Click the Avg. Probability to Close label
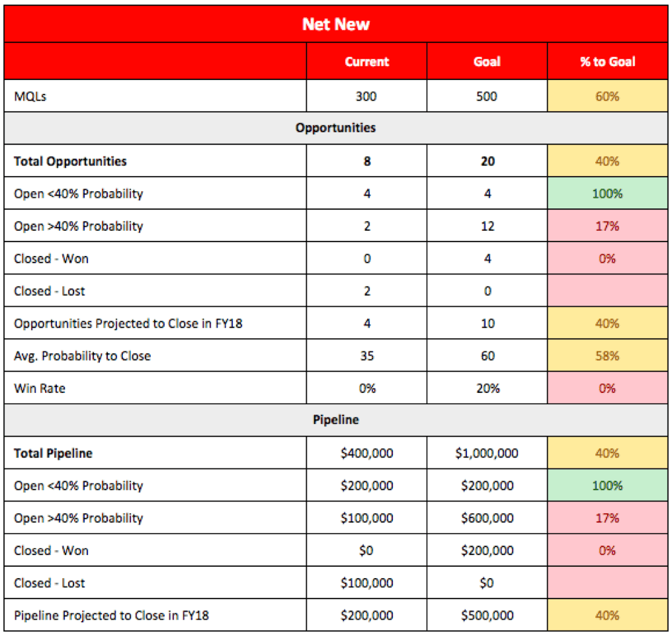The width and height of the screenshot is (672, 635). [x=82, y=356]
